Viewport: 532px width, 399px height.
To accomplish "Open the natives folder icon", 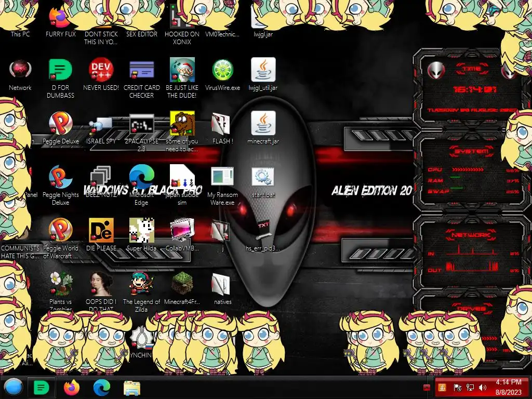I will [x=222, y=289].
